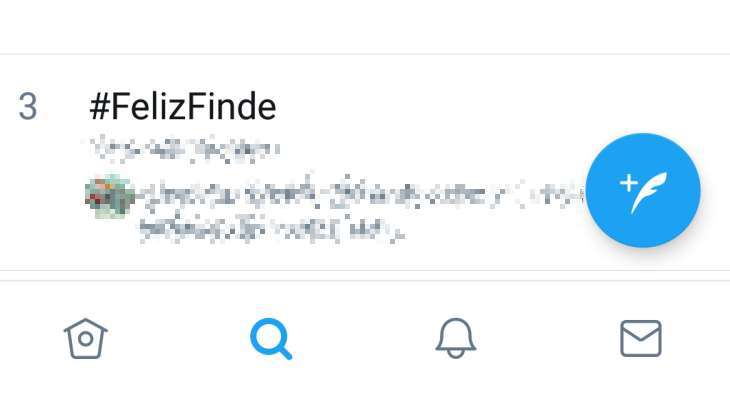
Task: Tap the feather quill inside the blue circle
Action: (649, 192)
